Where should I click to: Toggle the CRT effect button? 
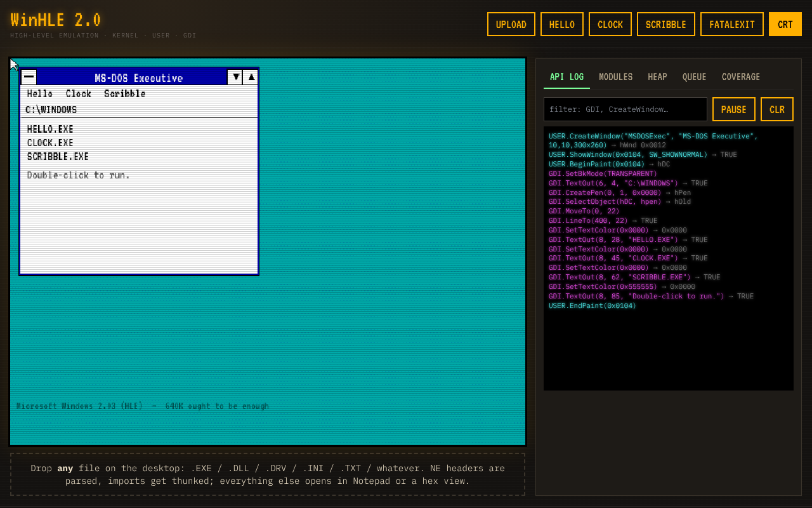point(785,24)
